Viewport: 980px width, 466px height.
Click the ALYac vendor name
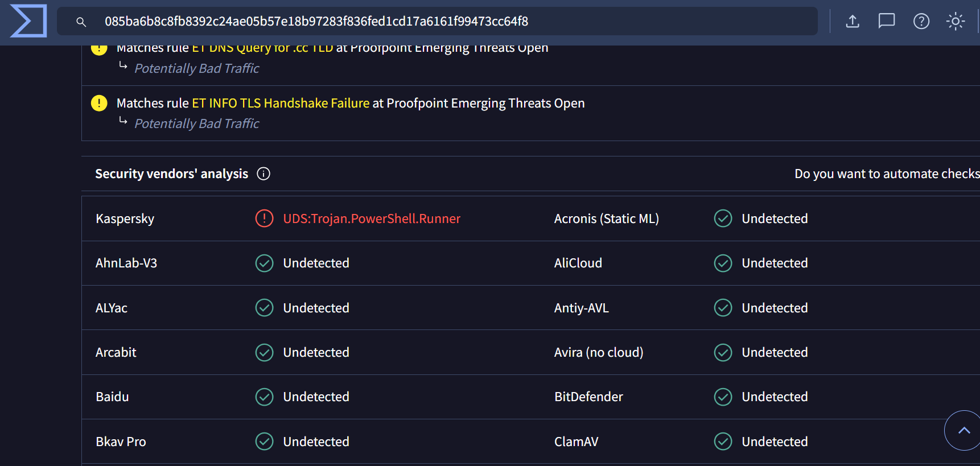(x=112, y=308)
